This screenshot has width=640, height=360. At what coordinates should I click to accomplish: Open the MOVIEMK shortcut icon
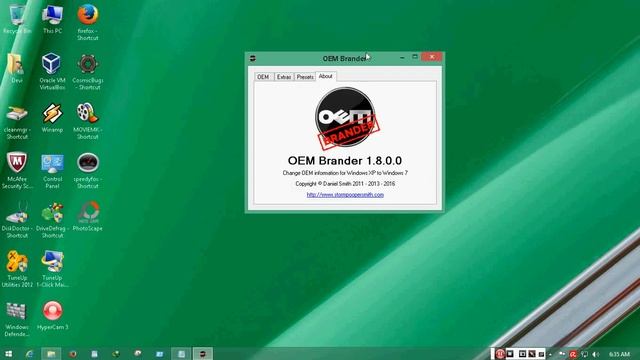coord(88,122)
